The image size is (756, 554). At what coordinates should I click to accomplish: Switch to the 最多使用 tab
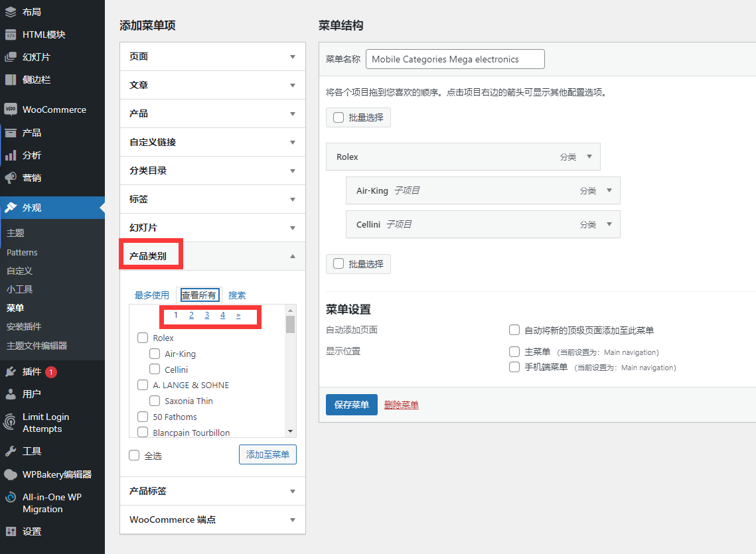(152, 295)
